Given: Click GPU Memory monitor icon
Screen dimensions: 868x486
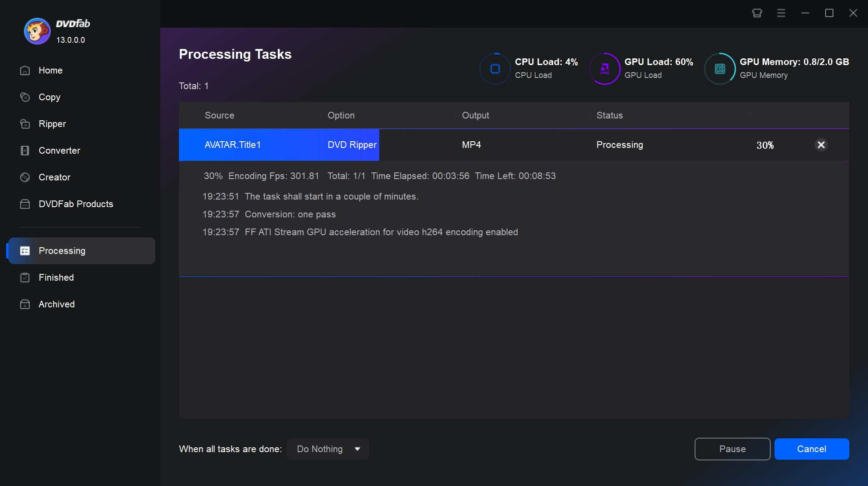Looking at the screenshot, I should click(x=720, y=67).
